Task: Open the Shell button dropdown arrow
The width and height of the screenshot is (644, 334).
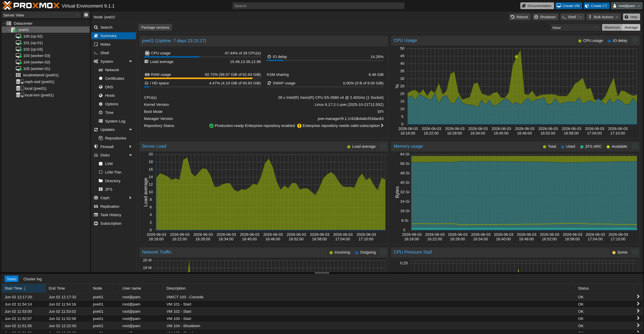Action: tap(581, 17)
